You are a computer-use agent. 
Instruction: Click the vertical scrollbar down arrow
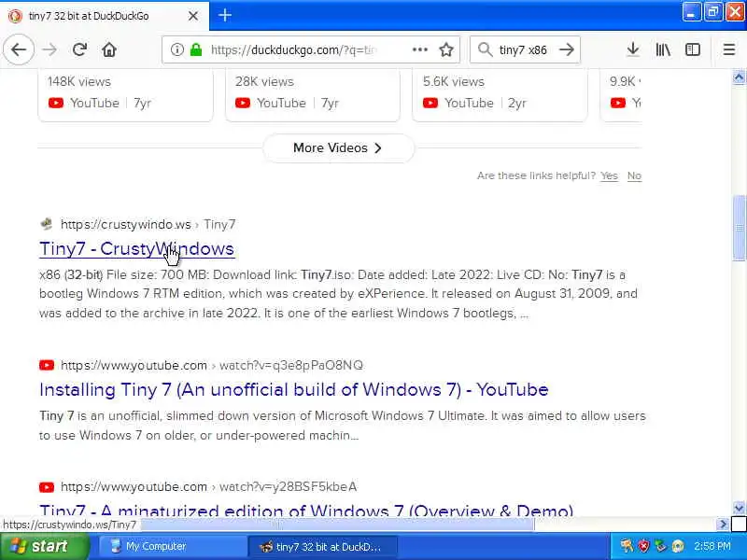coord(739,508)
